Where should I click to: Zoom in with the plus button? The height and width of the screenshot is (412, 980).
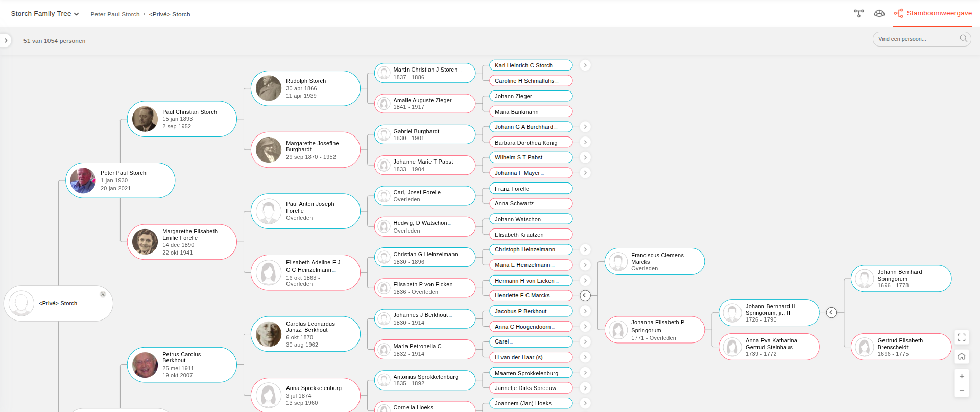point(962,376)
